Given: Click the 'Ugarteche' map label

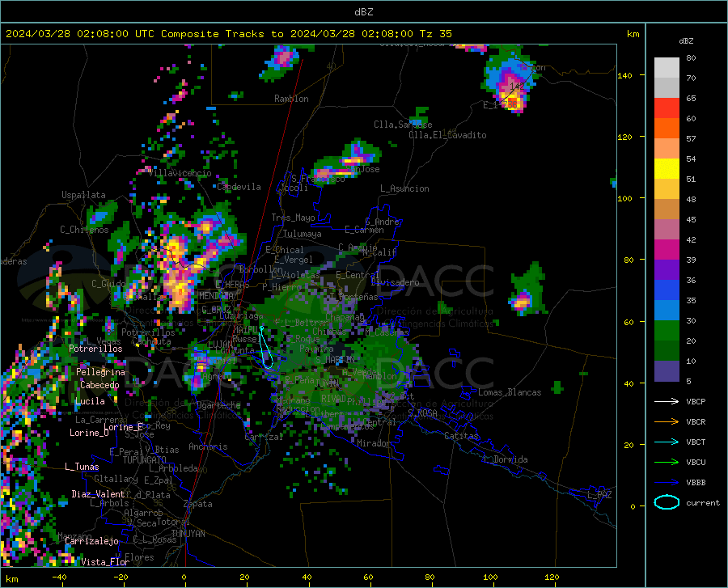Looking at the screenshot, I should pyautogui.click(x=218, y=405).
